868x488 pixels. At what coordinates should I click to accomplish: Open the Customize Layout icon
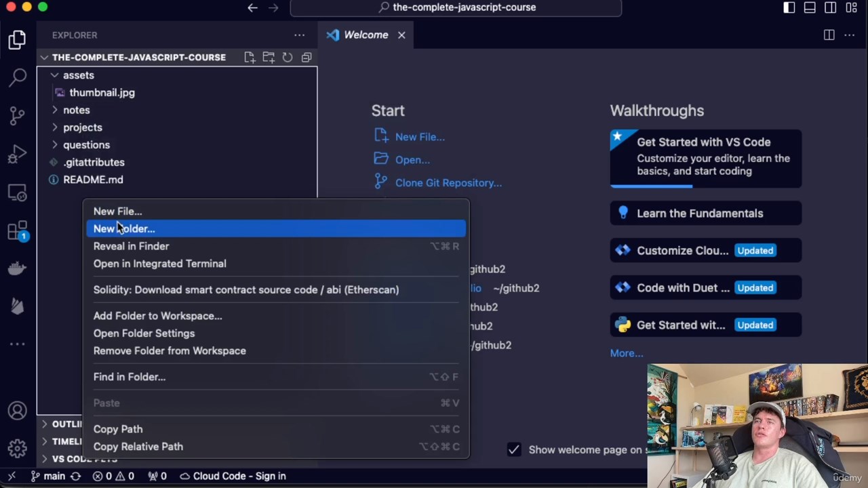(852, 7)
